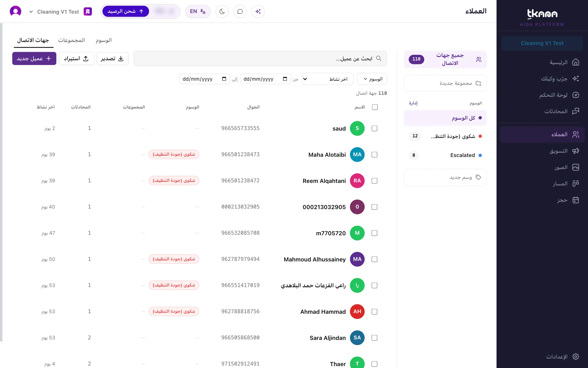Open لوحة التحكم dashboard sidebar item
This screenshot has width=588, height=368.
coord(542,95)
